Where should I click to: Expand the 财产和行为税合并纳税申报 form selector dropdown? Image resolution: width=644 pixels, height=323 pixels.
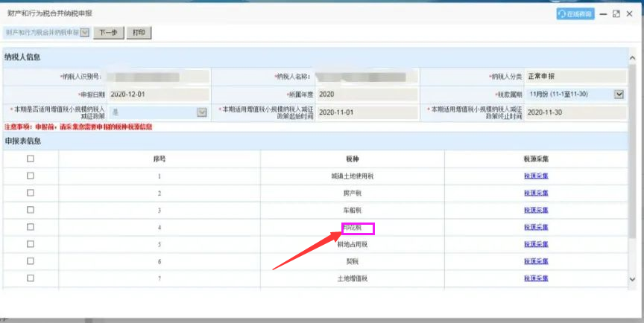[x=84, y=33]
